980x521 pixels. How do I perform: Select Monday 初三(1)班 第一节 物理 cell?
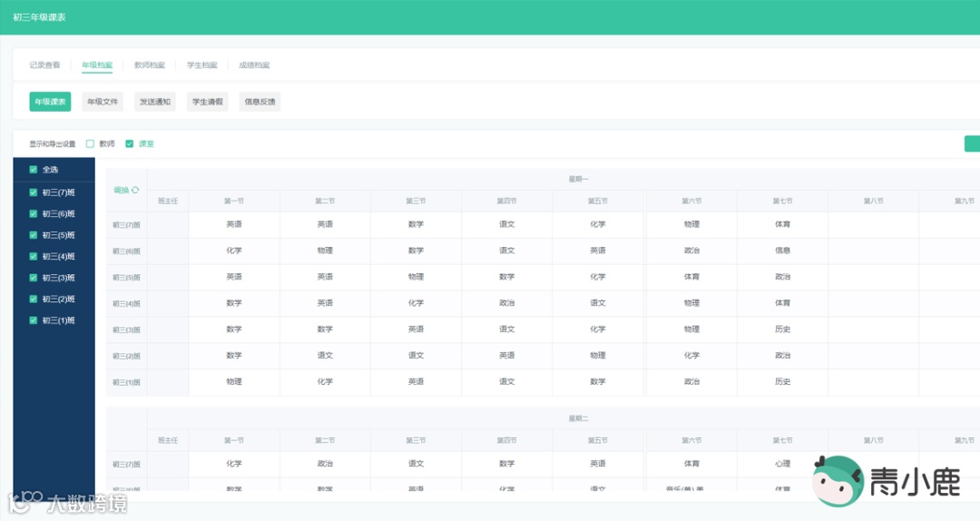point(234,382)
